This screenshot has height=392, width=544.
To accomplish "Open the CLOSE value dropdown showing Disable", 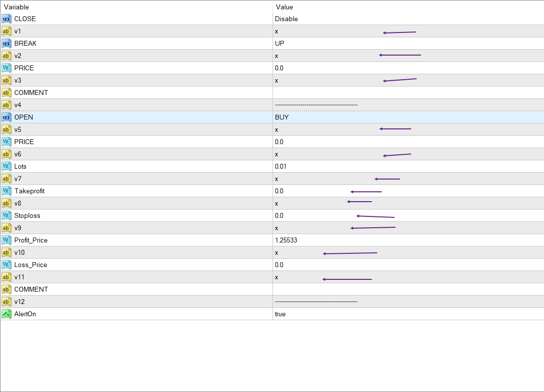I will pyautogui.click(x=286, y=19).
